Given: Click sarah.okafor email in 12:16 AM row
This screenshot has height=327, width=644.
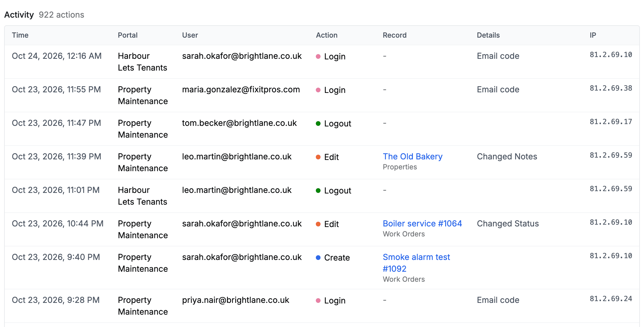Looking at the screenshot, I should tap(242, 56).
